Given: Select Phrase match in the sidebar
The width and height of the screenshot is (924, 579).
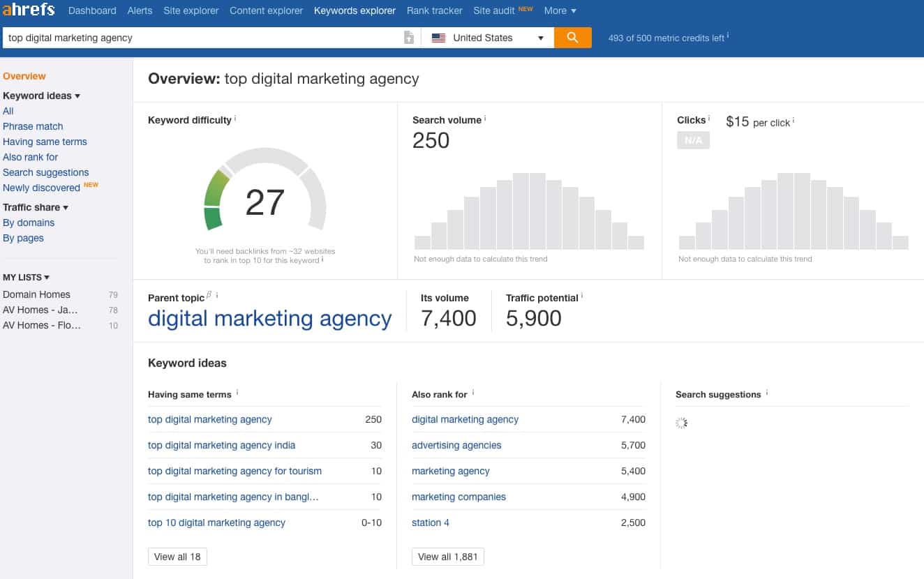Looking at the screenshot, I should pos(33,126).
